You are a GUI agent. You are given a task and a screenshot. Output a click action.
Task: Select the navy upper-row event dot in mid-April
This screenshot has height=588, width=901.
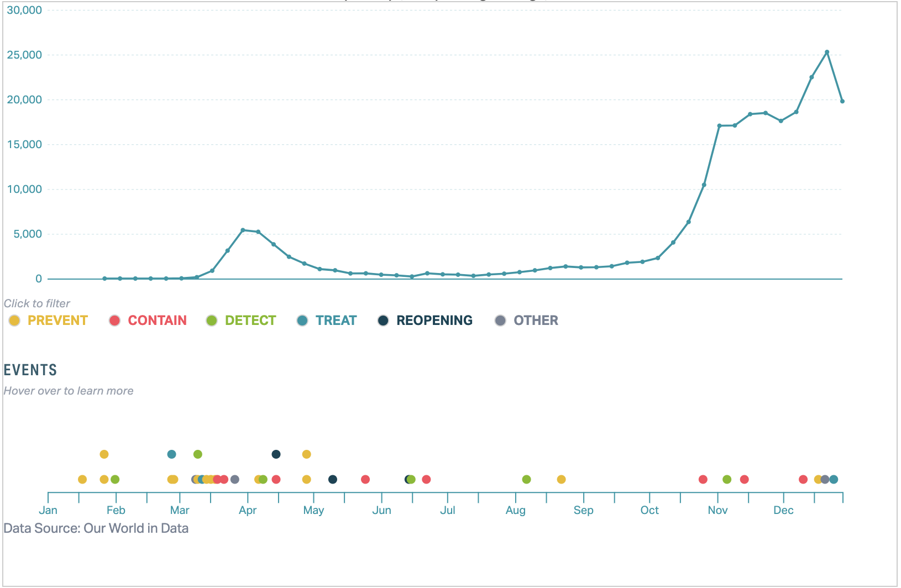[x=276, y=454]
